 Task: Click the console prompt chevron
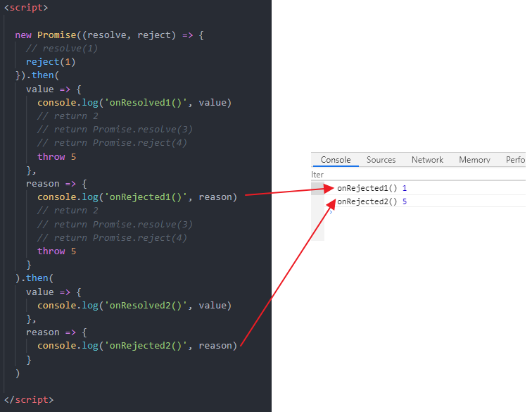(x=331, y=212)
